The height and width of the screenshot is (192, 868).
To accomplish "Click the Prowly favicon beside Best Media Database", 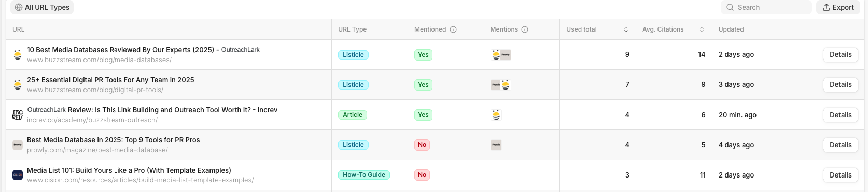I will [x=18, y=145].
